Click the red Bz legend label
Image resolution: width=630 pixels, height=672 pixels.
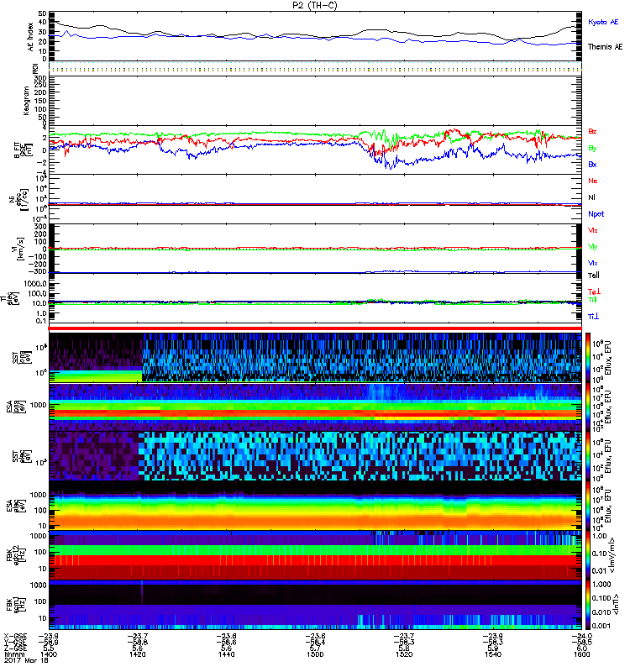tap(592, 131)
